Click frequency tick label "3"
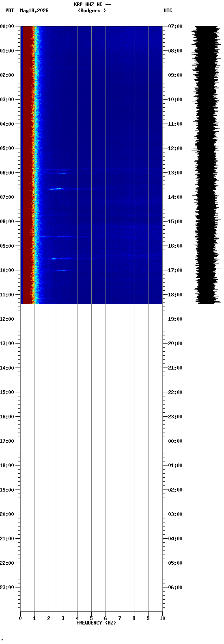Screen dimensions: 224x644 63,618
